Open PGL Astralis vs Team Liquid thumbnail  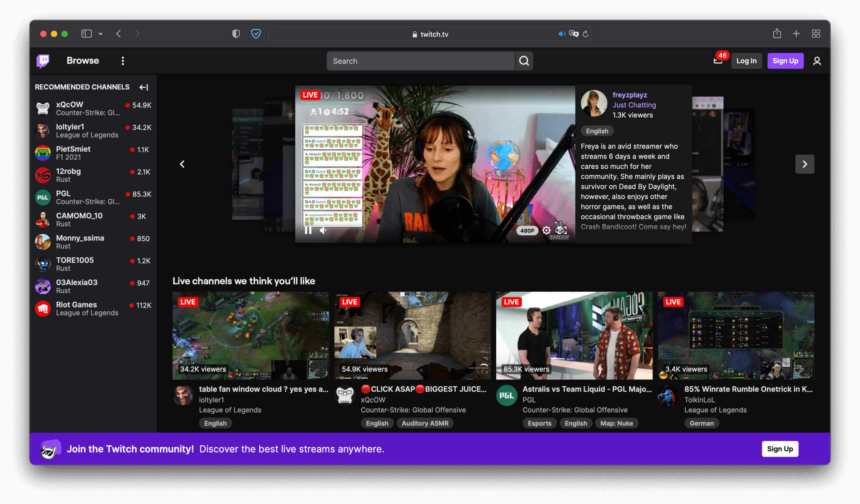pos(574,336)
